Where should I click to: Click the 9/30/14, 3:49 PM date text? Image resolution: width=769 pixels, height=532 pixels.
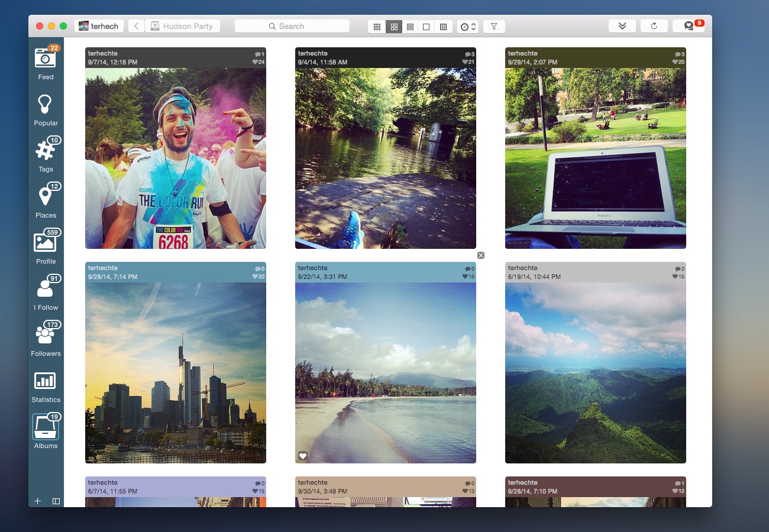[x=322, y=491]
